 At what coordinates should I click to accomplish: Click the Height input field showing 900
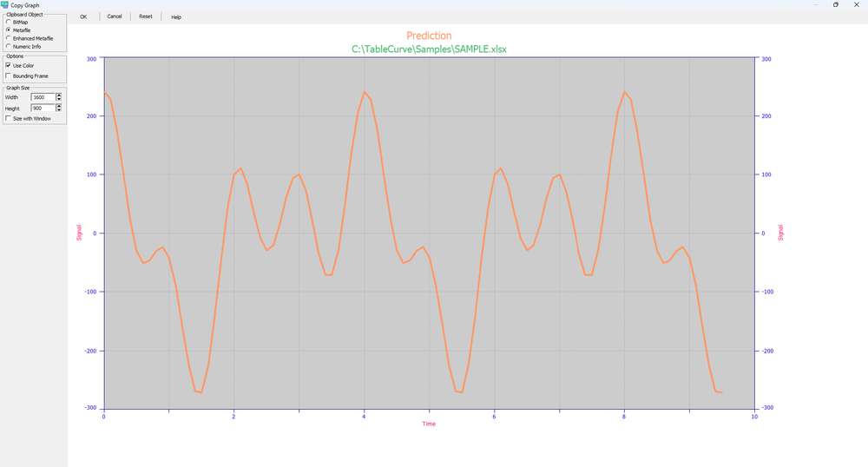[x=43, y=109]
